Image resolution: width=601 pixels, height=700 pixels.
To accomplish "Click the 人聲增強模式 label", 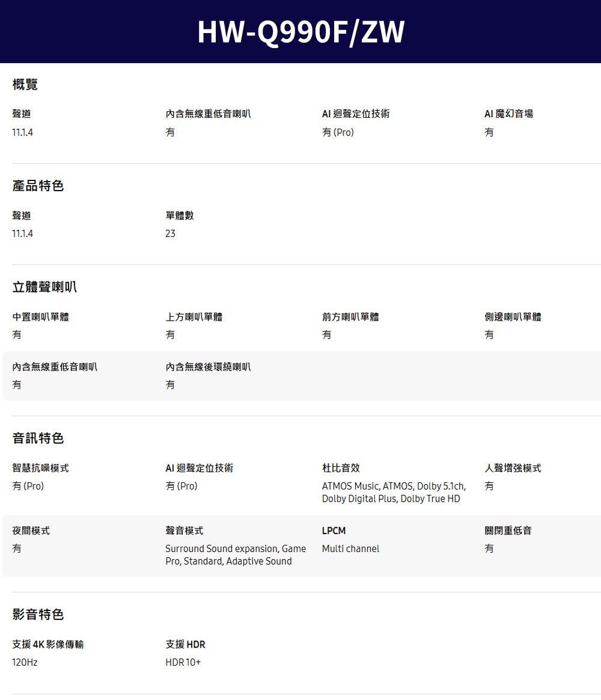I will pos(513,468).
